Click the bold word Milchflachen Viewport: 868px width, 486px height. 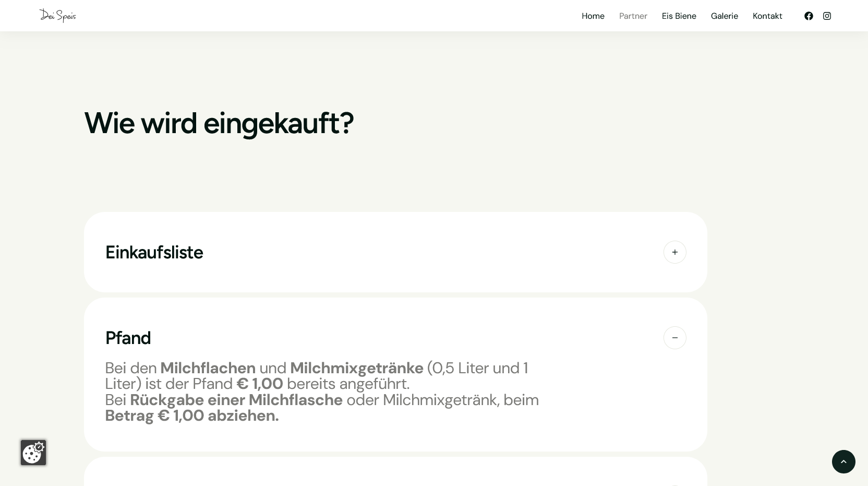click(x=208, y=368)
